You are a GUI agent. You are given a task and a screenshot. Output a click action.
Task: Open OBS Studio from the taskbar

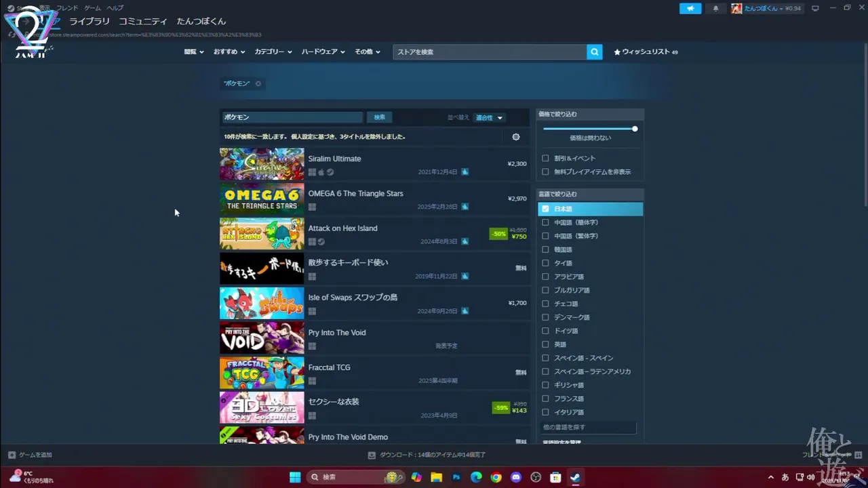(536, 477)
